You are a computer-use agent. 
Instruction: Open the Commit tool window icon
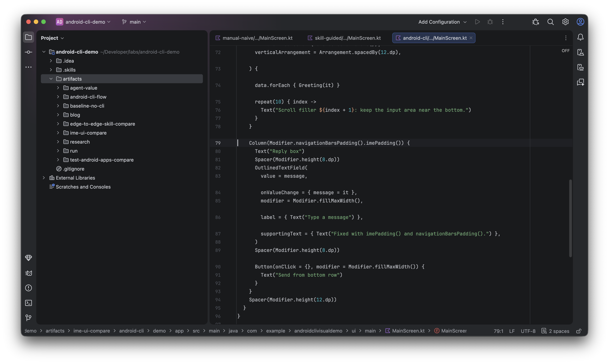tap(28, 52)
